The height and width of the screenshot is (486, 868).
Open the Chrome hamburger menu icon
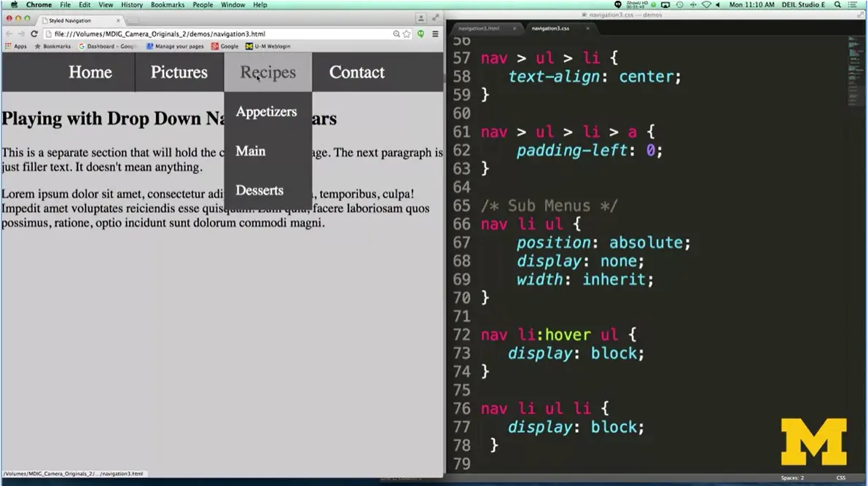click(435, 34)
